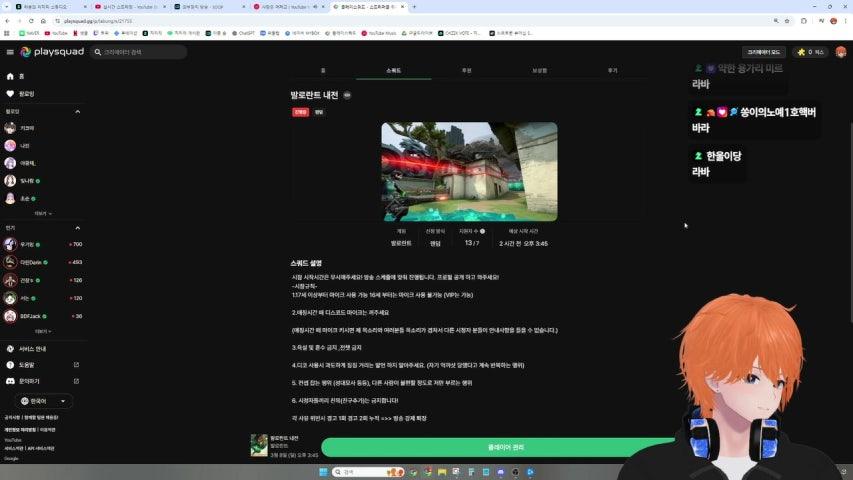Open the Windows Start button
The height and width of the screenshot is (480, 853).
coord(323,472)
